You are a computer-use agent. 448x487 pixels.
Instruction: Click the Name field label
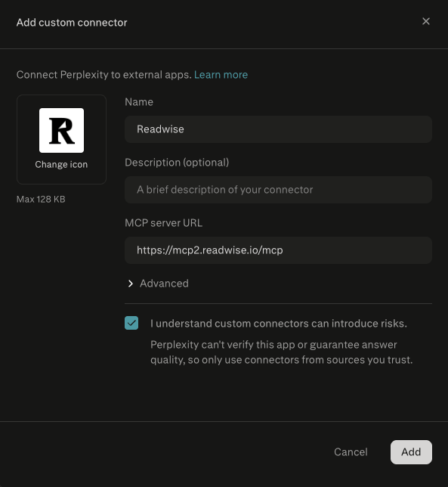tap(139, 102)
